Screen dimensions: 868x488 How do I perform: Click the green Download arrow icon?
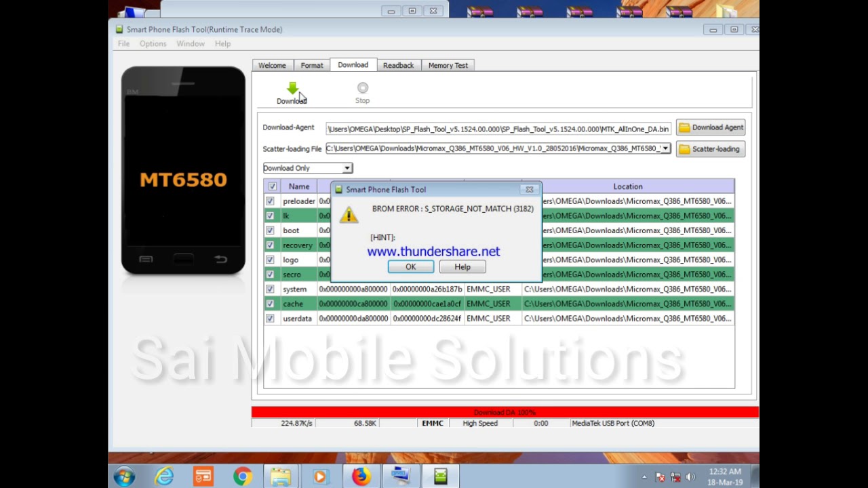click(292, 89)
